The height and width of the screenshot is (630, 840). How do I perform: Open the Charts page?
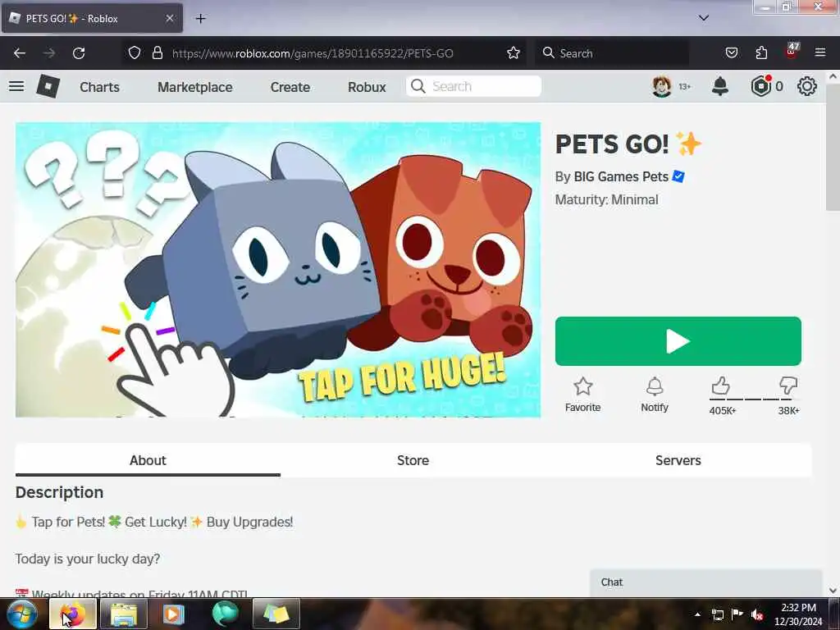pos(99,87)
